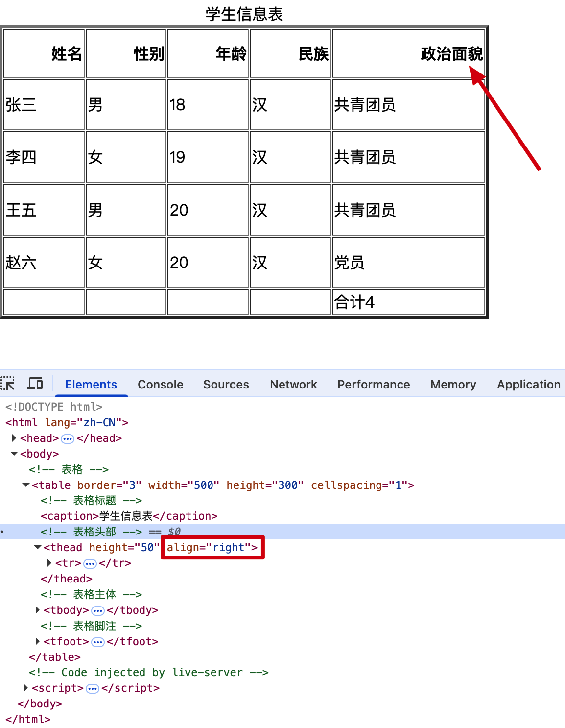565x728 pixels.
Task: Click the ellipsis badge in tr element
Action: click(x=90, y=563)
